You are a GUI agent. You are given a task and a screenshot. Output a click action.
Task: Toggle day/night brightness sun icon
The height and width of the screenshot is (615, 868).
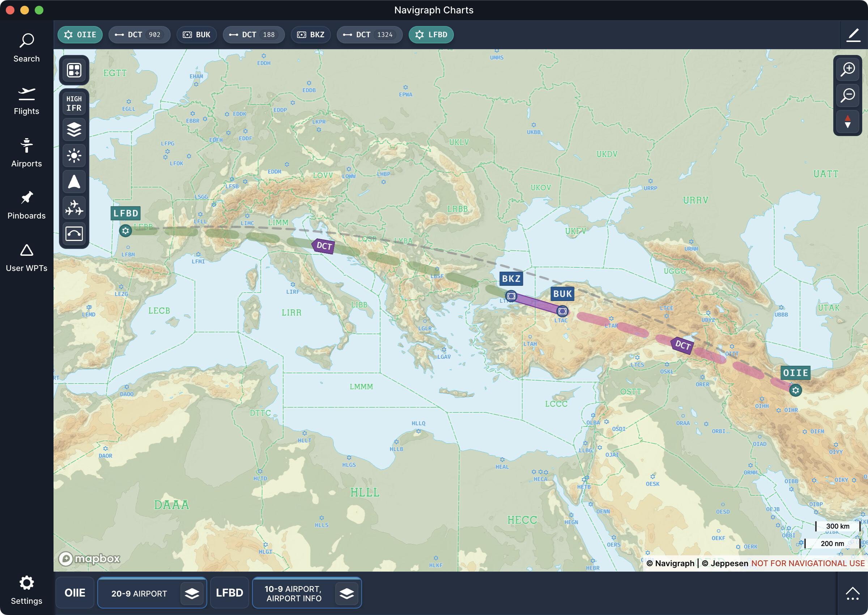[x=74, y=156]
